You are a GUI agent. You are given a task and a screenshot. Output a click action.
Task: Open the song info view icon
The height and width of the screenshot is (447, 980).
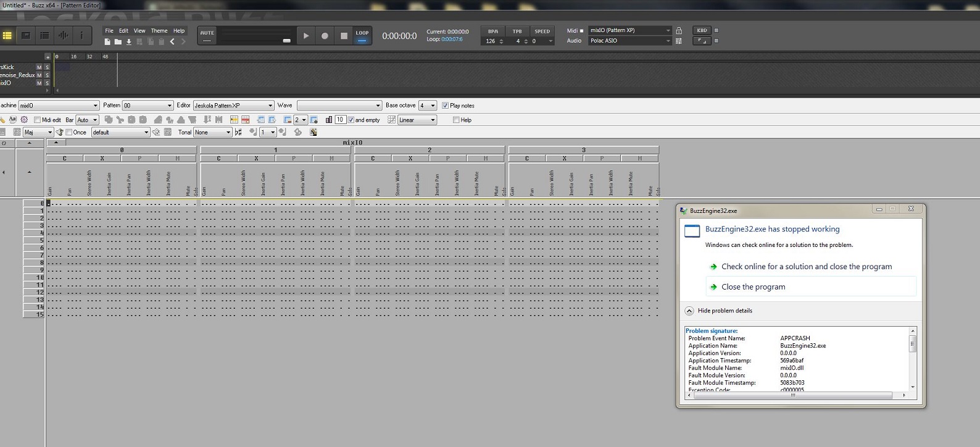tap(81, 36)
